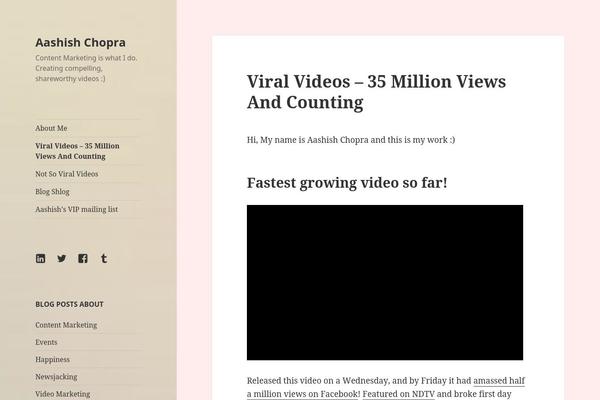
Task: Click the 'BLOG POSTS ABOUT' widget heading
Action: coord(69,304)
